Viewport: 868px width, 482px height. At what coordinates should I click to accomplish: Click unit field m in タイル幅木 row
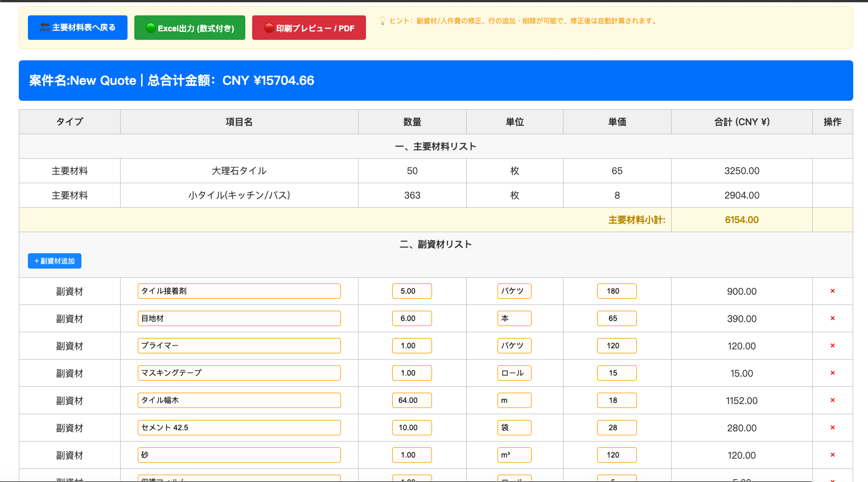click(515, 400)
